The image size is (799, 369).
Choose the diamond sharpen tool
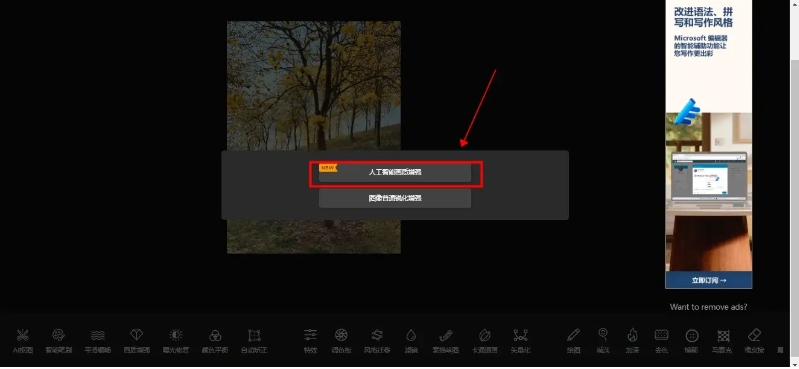(x=137, y=340)
